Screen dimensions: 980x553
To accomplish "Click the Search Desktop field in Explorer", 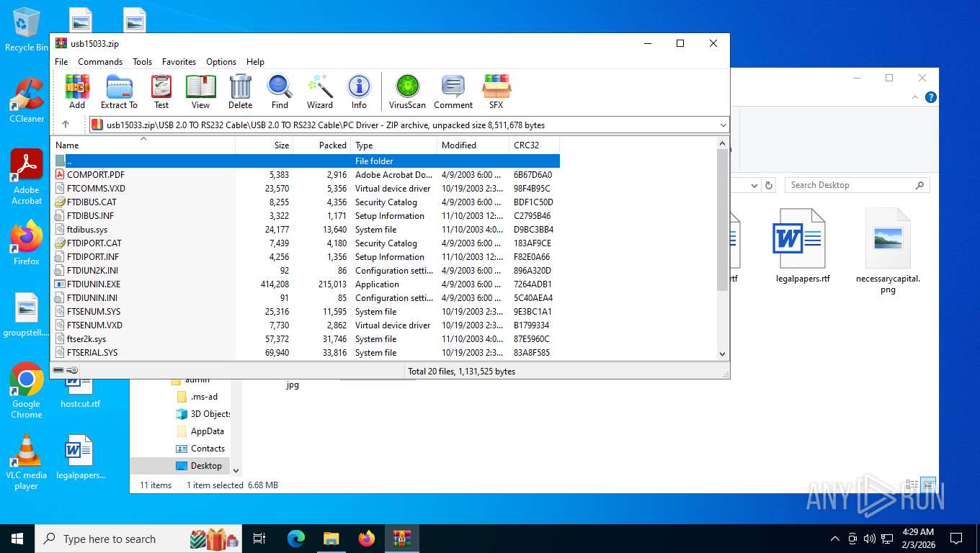I will point(857,185).
